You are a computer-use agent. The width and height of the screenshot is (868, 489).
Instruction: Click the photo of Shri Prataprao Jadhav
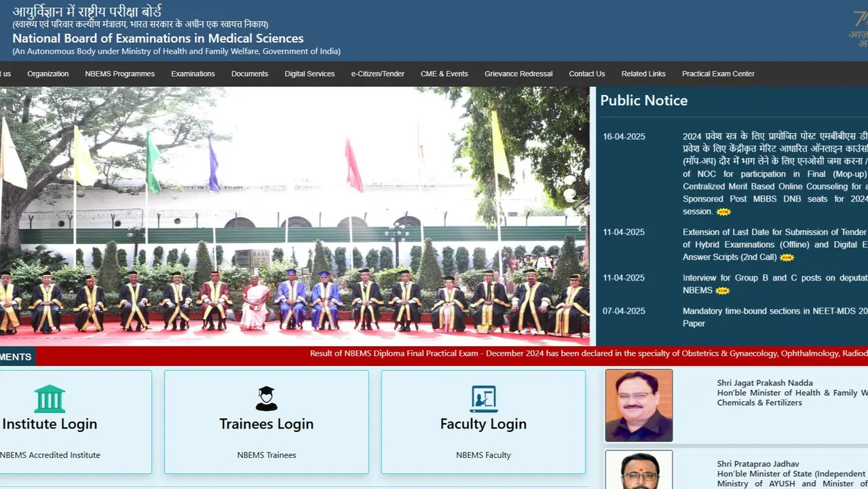point(638,471)
